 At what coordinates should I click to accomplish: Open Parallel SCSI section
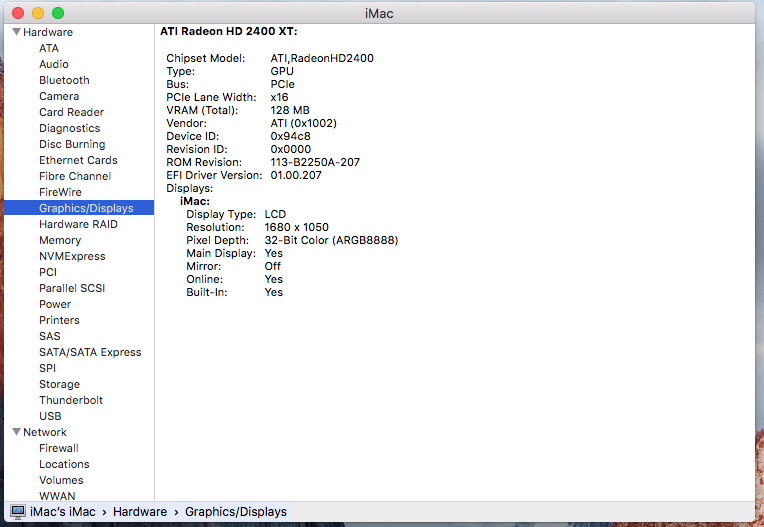(x=72, y=288)
